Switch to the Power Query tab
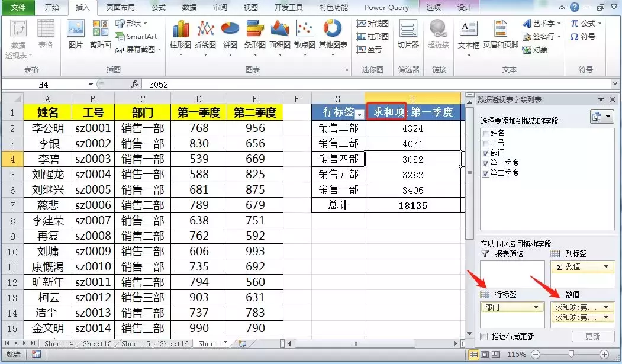 click(x=386, y=8)
